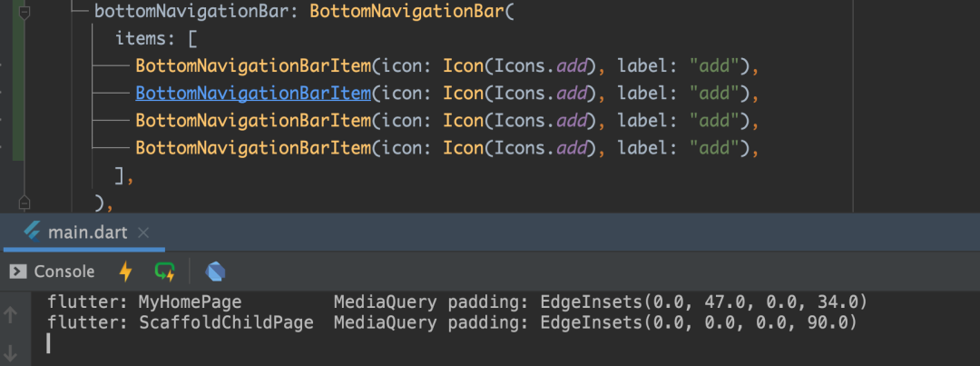The image size is (980, 366).
Task: Click the items list opening bracket
Action: click(x=191, y=39)
